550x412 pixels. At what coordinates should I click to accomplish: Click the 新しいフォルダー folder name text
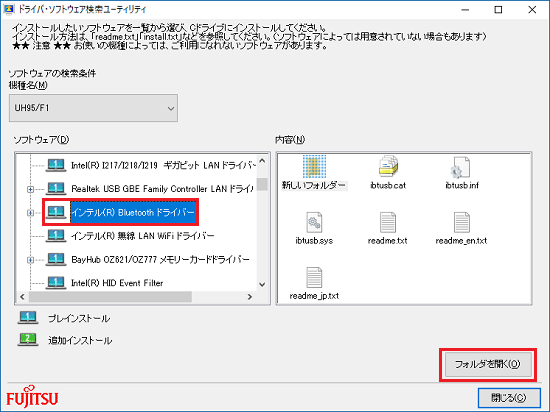pyautogui.click(x=314, y=185)
